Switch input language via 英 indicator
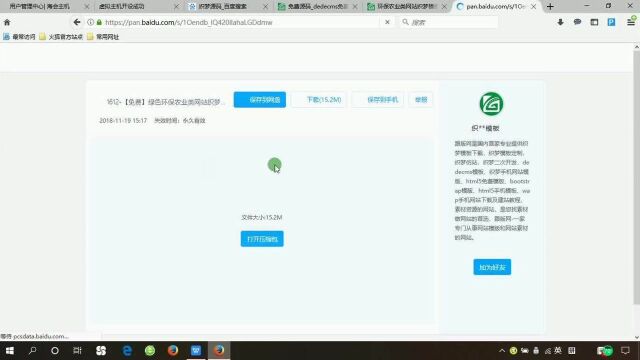 (x=558, y=351)
